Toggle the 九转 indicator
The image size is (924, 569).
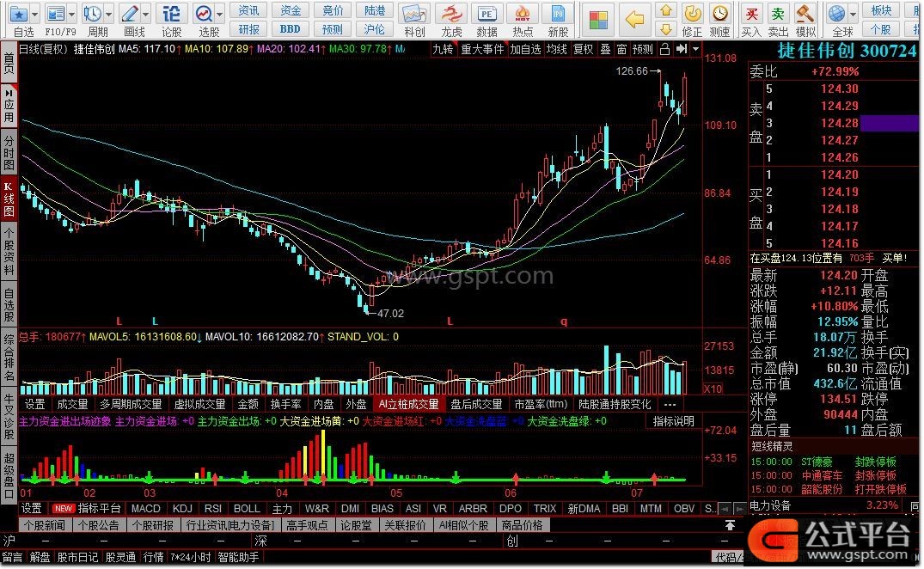(443, 50)
